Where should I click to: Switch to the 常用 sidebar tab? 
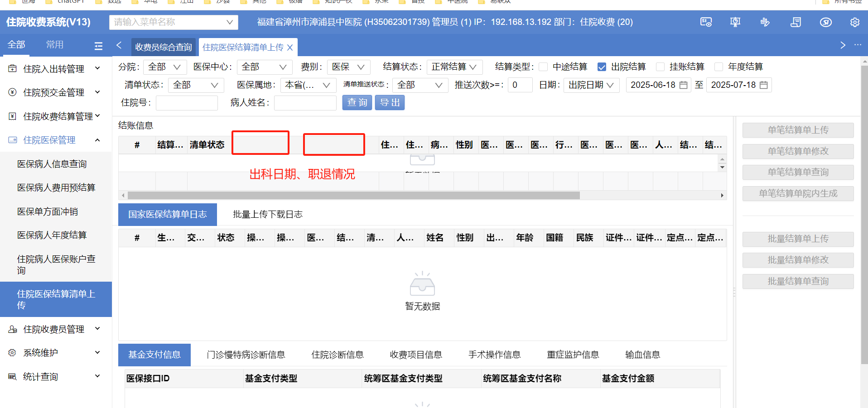[x=55, y=45]
